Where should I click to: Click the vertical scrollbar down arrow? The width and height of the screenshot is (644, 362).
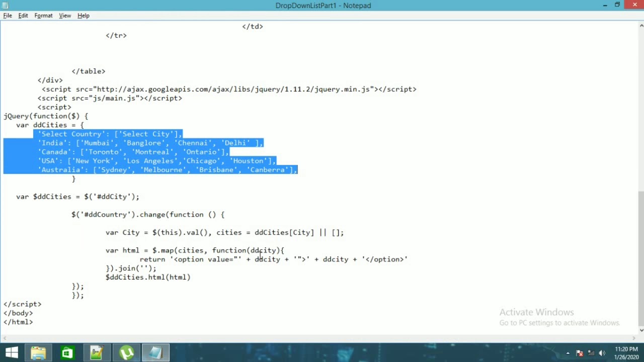tap(641, 330)
